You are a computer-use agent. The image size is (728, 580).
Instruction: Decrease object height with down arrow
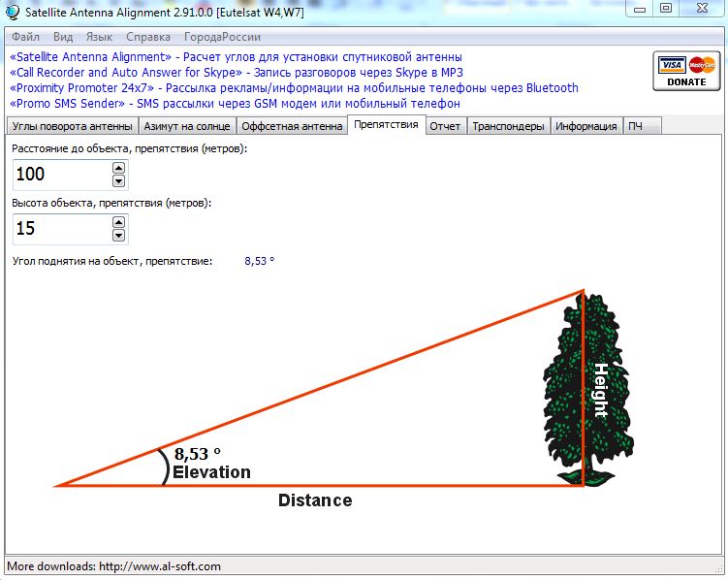[x=118, y=236]
